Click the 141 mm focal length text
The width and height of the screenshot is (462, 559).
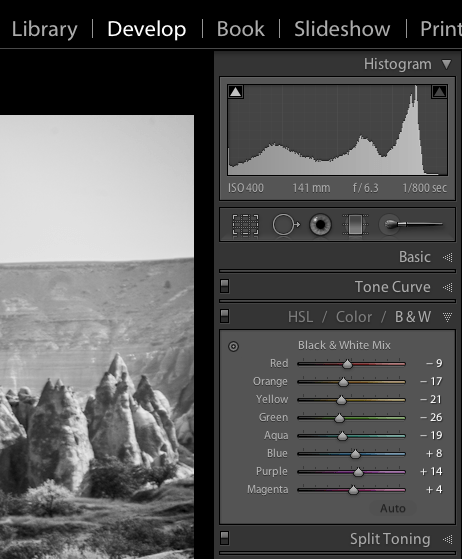pyautogui.click(x=311, y=188)
